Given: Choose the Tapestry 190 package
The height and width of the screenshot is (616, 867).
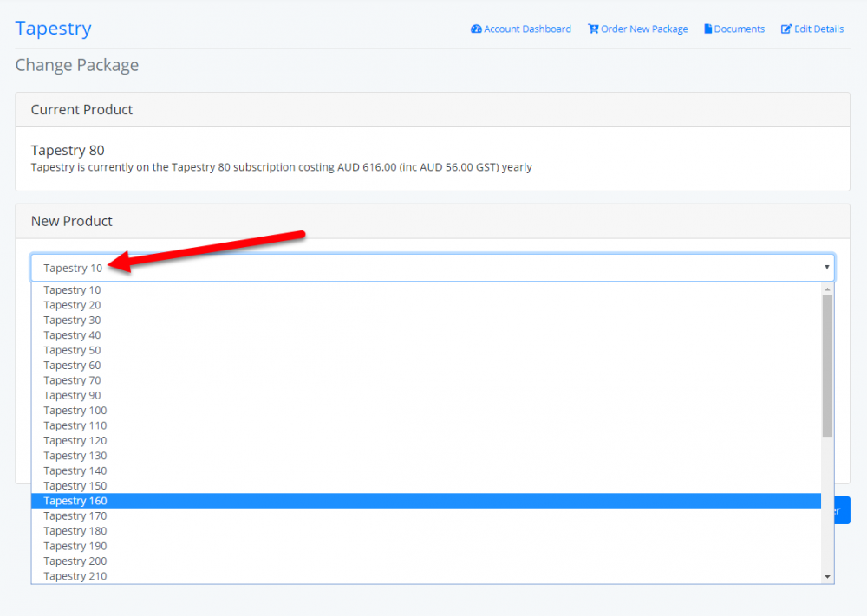Looking at the screenshot, I should 426,546.
